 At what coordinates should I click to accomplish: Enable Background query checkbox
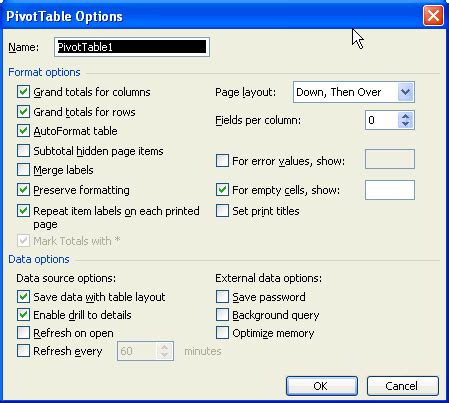[x=222, y=315]
